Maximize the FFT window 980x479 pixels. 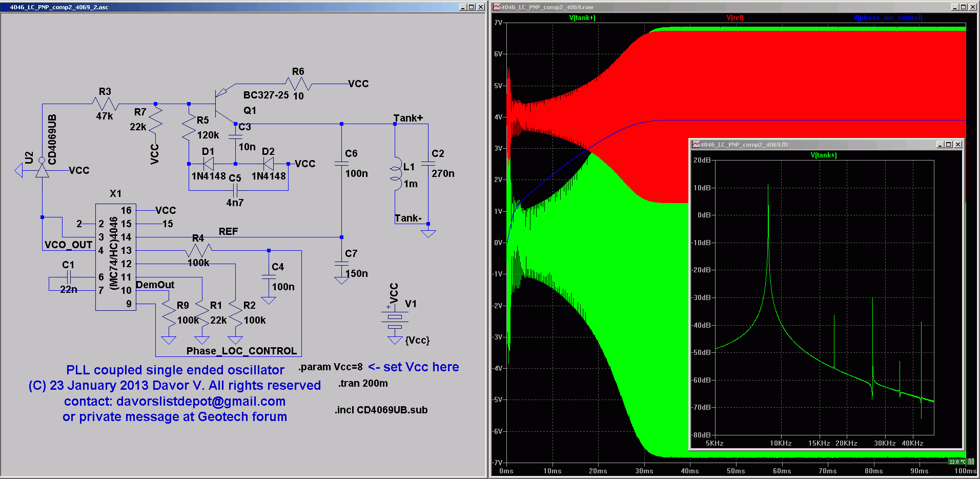(949, 145)
